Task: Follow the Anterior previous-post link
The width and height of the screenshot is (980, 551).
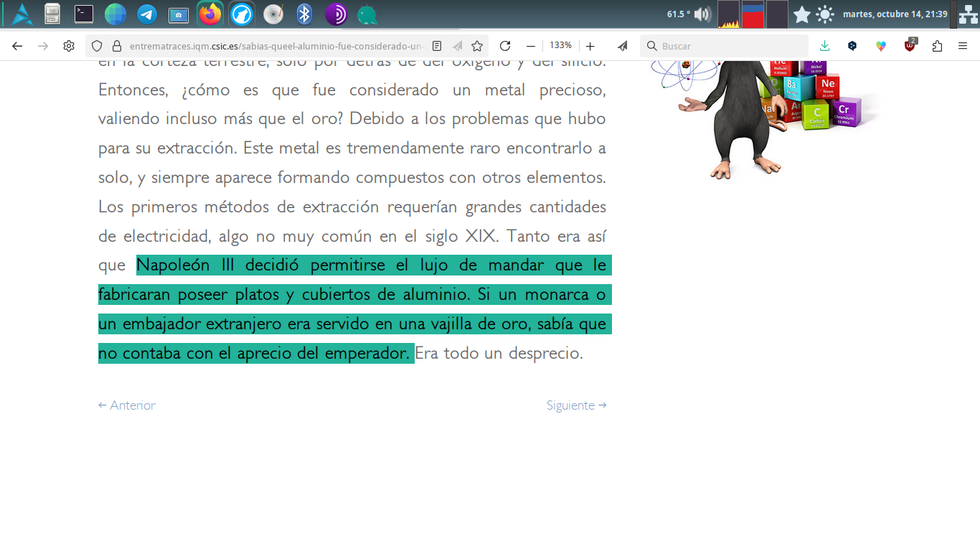Action: coord(127,405)
